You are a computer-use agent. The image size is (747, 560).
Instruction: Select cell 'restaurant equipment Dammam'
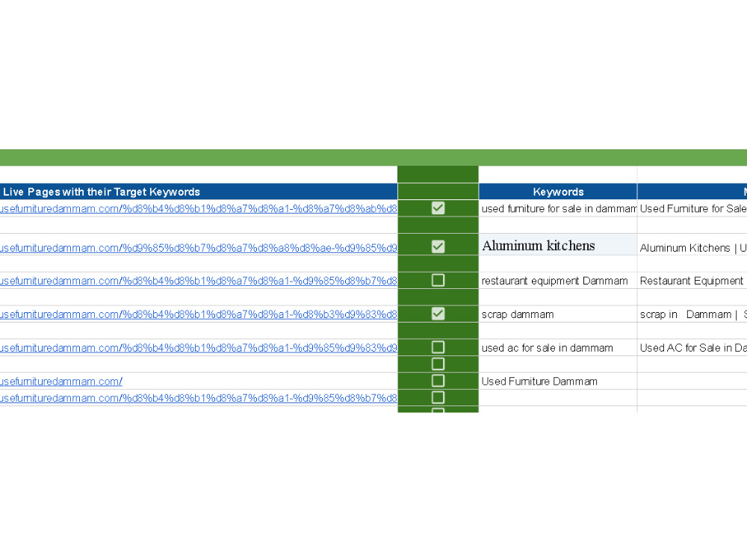558,281
